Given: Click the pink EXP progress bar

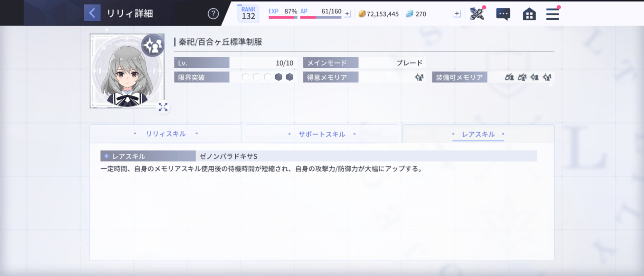Looking at the screenshot, I should coord(283,17).
